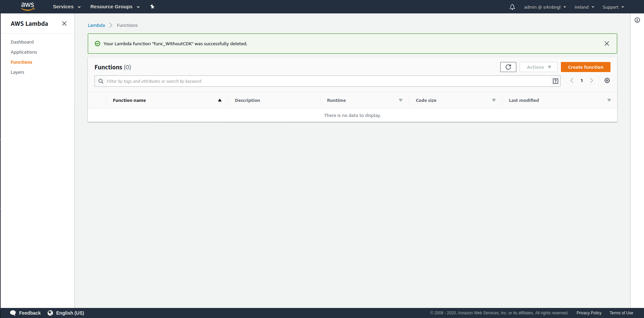This screenshot has width=644, height=318.
Task: Collapse the AWS Lambda sidebar with X
Action: click(x=64, y=23)
